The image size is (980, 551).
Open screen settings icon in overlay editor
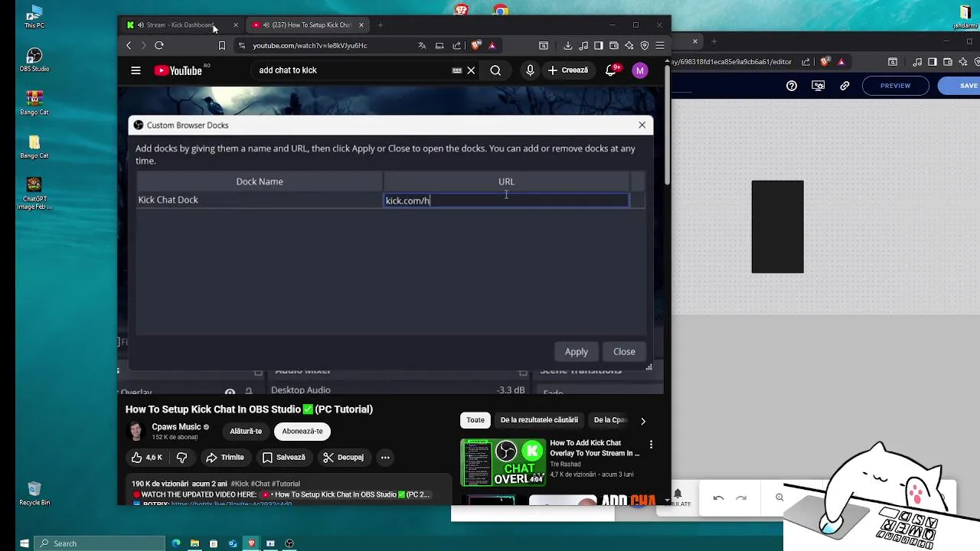(818, 86)
